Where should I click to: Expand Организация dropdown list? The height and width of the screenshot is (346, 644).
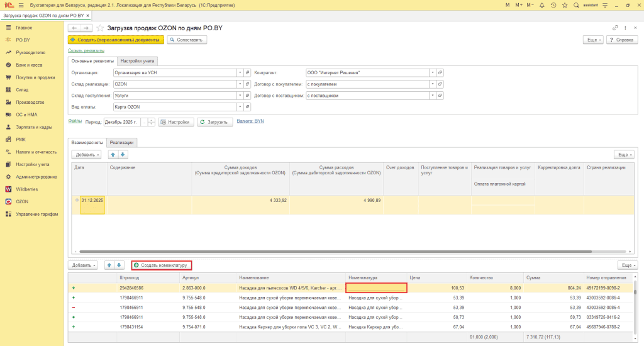click(x=240, y=73)
